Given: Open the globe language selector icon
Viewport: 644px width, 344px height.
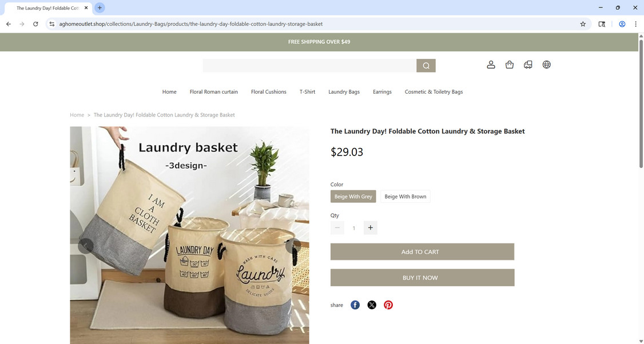Looking at the screenshot, I should click(546, 65).
